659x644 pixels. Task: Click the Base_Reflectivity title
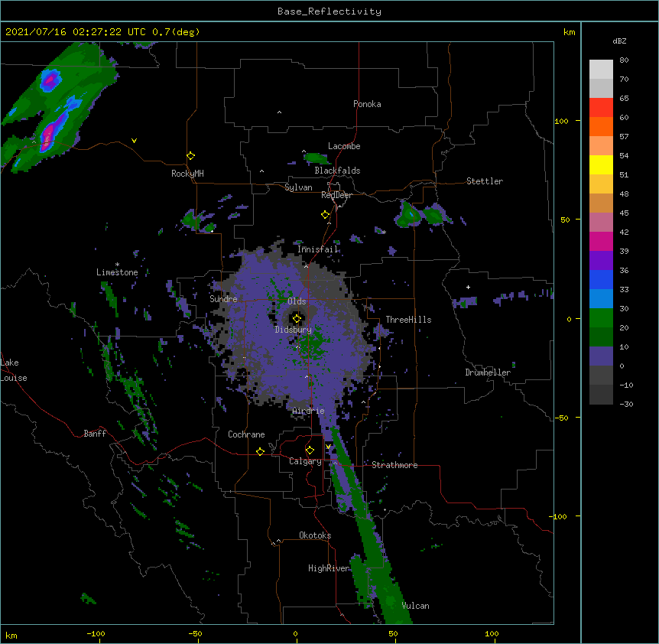(x=329, y=11)
